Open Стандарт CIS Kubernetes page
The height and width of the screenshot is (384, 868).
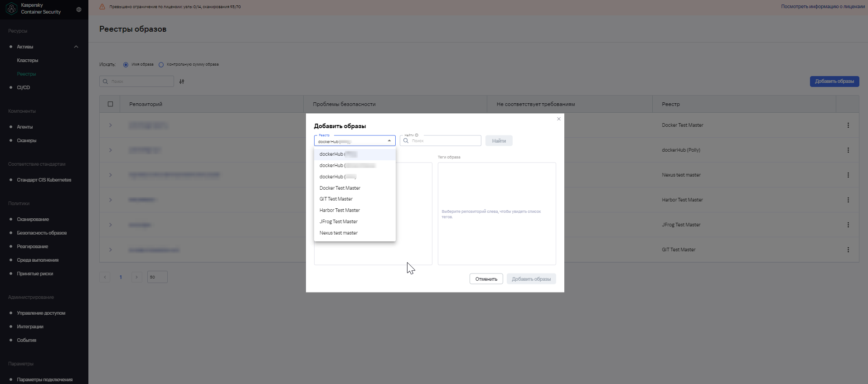44,180
